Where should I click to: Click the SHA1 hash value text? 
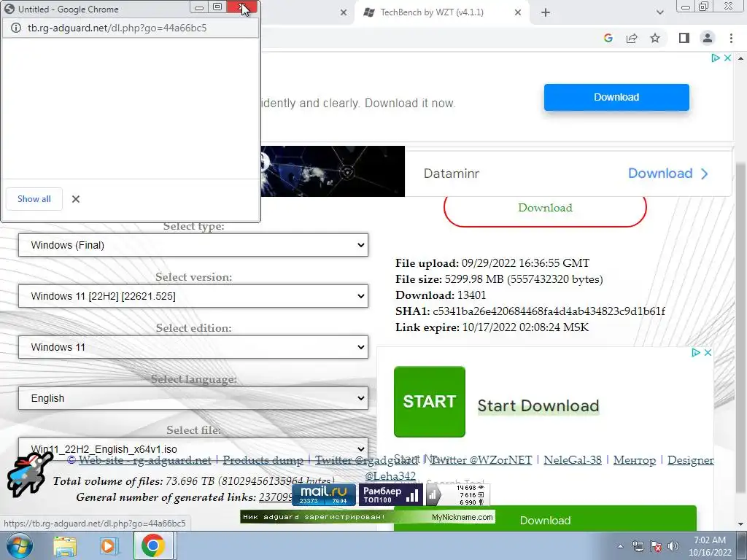549,311
